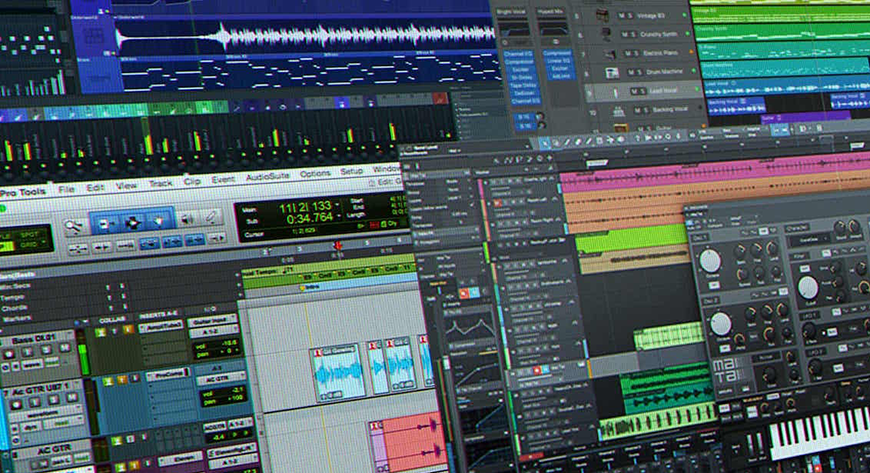Mute the Backing Vocal track
The height and width of the screenshot is (473, 870).
(x=638, y=110)
